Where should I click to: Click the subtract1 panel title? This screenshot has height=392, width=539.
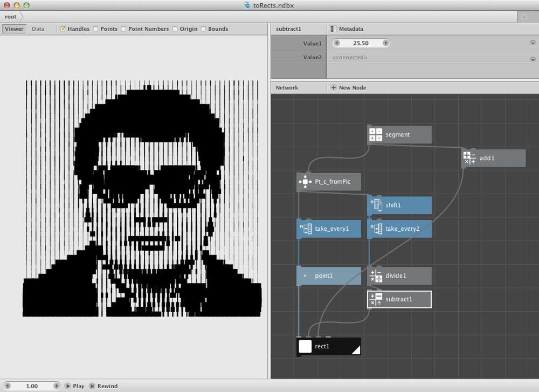288,29
